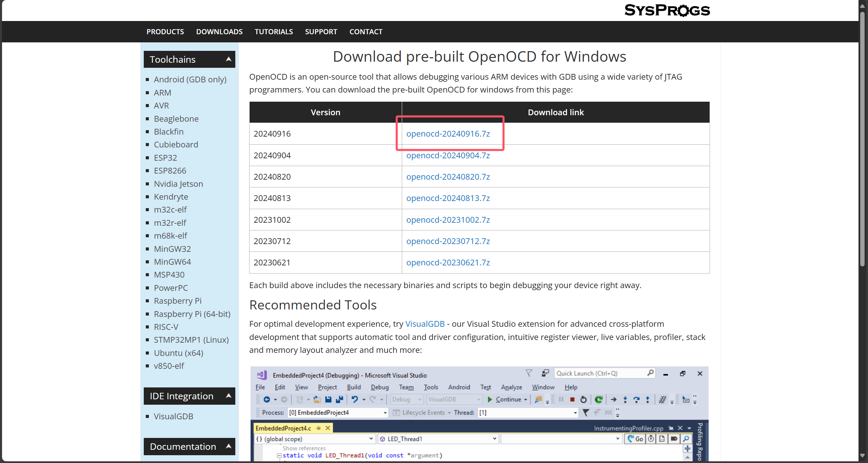The width and height of the screenshot is (868, 463).
Task: Click version cell "20240904"
Action: tap(325, 155)
